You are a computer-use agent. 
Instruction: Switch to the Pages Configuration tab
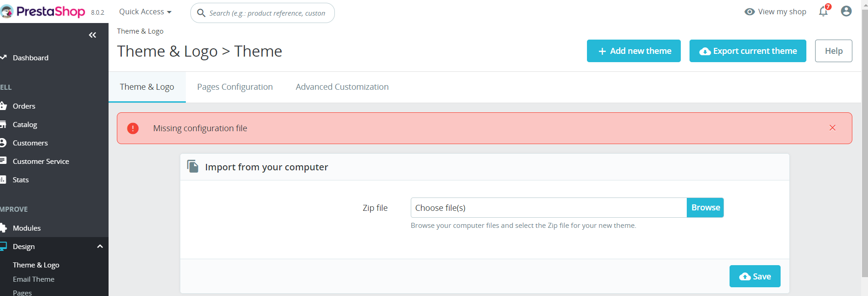(235, 87)
